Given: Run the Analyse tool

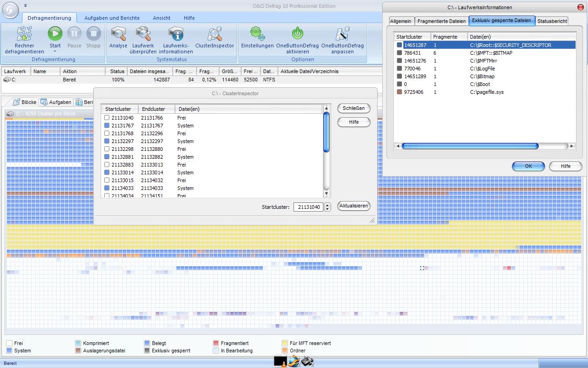Looking at the screenshot, I should (x=118, y=34).
